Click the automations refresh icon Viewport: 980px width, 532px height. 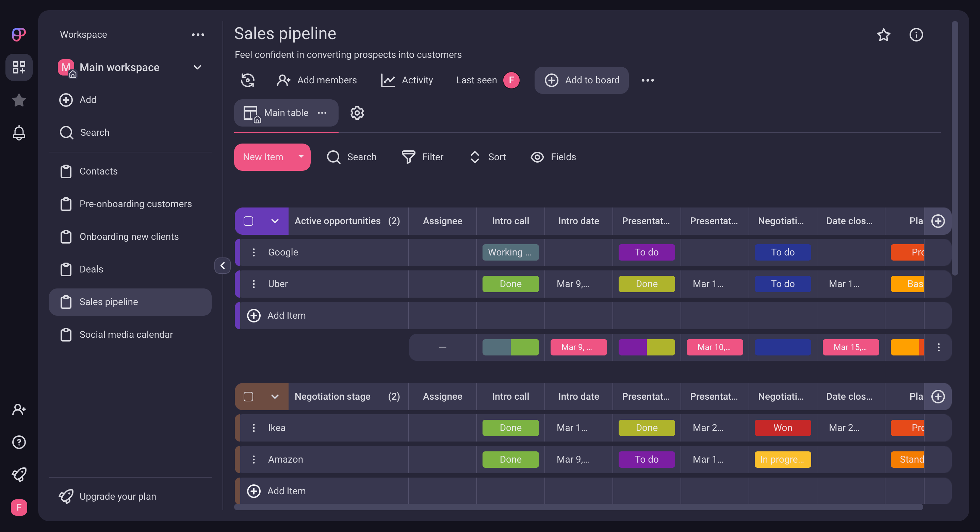[x=248, y=80]
